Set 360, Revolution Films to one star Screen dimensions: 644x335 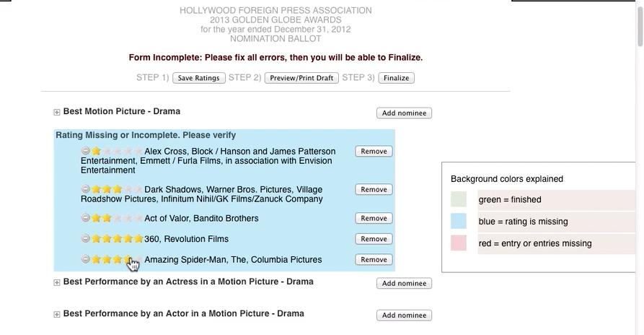point(96,239)
